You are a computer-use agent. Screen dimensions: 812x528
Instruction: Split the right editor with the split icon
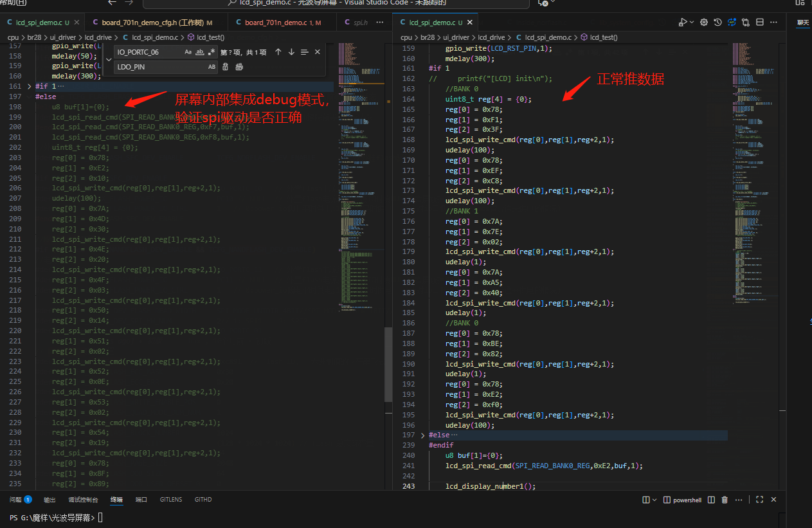759,22
